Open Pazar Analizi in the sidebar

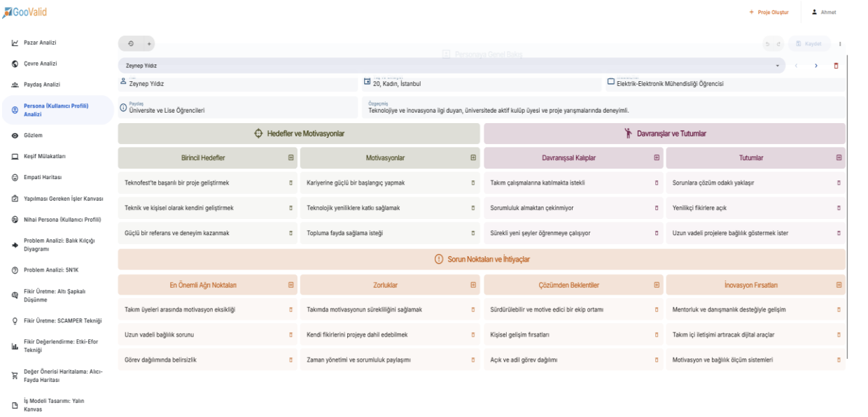pos(41,43)
